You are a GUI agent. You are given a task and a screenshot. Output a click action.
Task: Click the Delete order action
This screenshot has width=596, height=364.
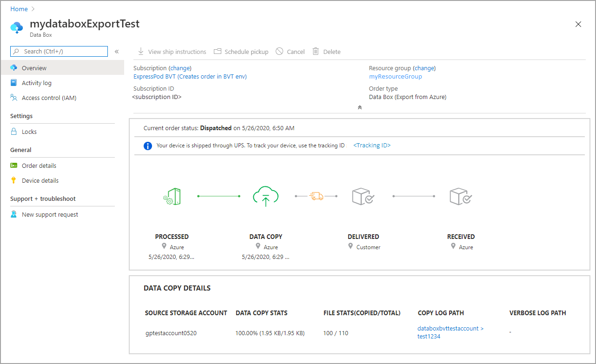[326, 52]
